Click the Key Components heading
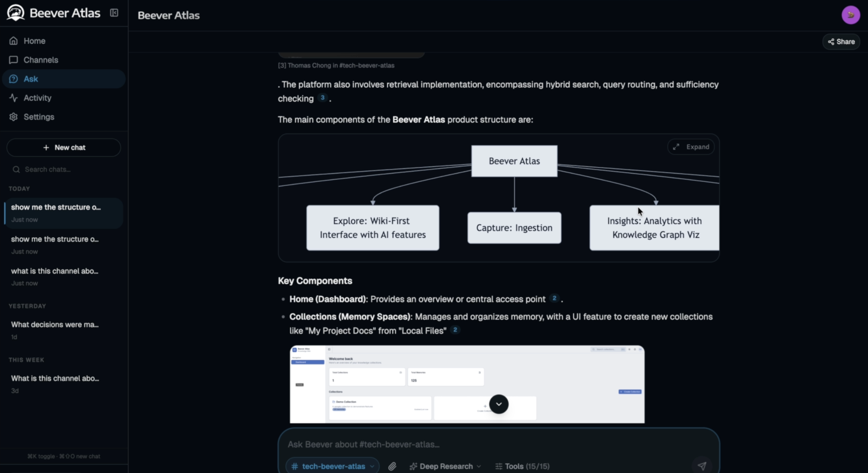 point(315,280)
